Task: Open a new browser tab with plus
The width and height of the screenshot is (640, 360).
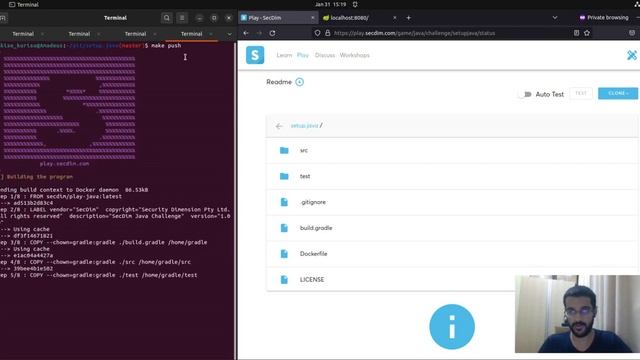Action: click(x=409, y=18)
